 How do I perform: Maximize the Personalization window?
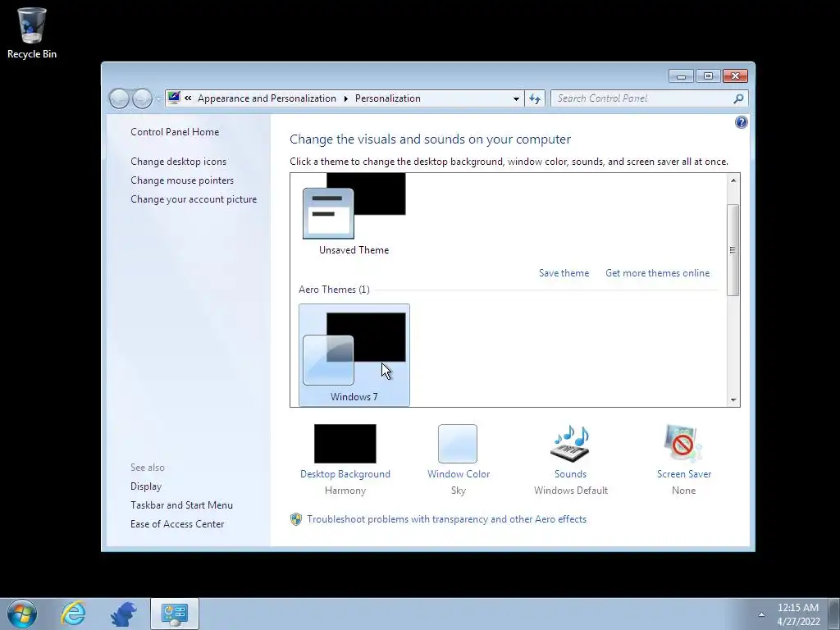point(708,76)
